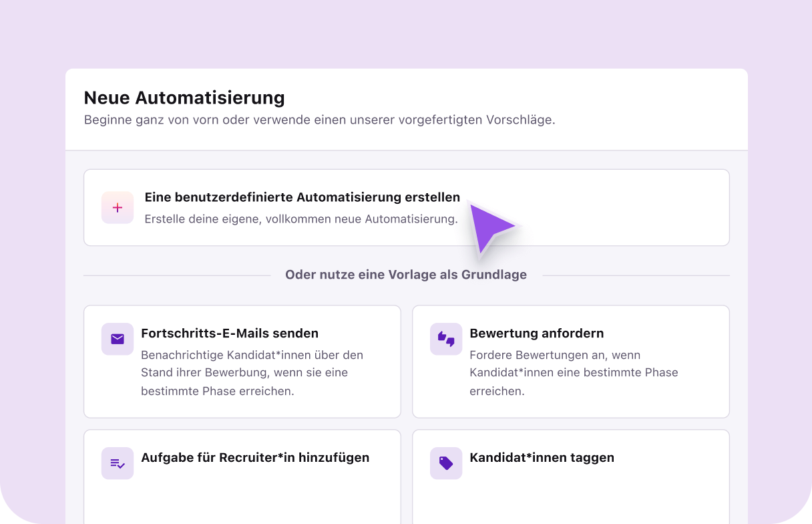Screen dimensions: 812x524
Task: Select the envelope icon on Fortschritts-E-Mails senden
Action: click(x=118, y=339)
